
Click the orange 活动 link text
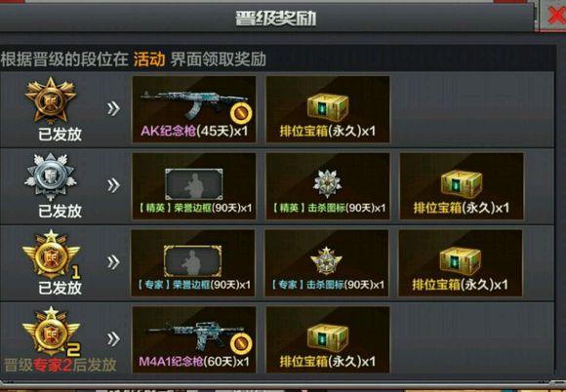[x=149, y=59]
